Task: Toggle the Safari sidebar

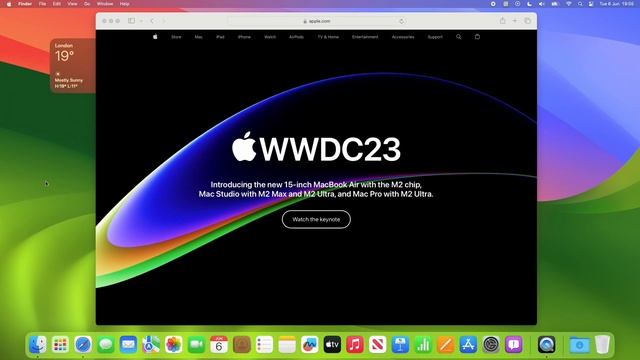Action: (x=131, y=21)
